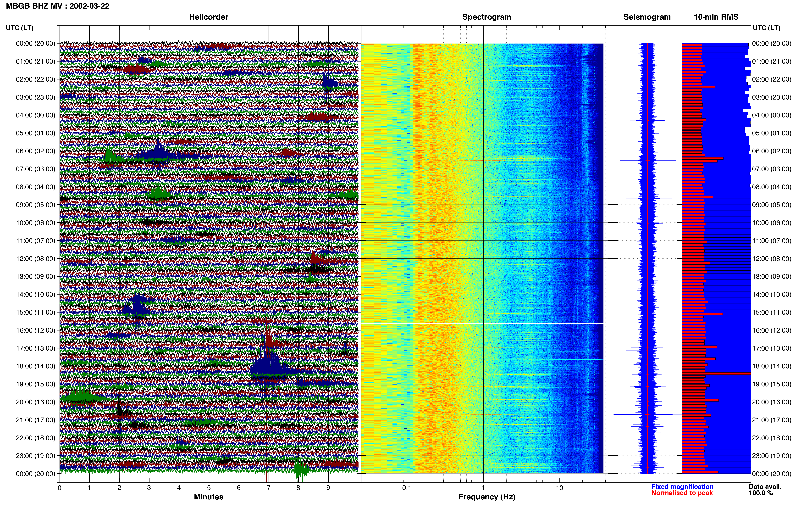Click the minute 5 tick label
Image resolution: width=812 pixels, height=508 pixels.
(209, 487)
